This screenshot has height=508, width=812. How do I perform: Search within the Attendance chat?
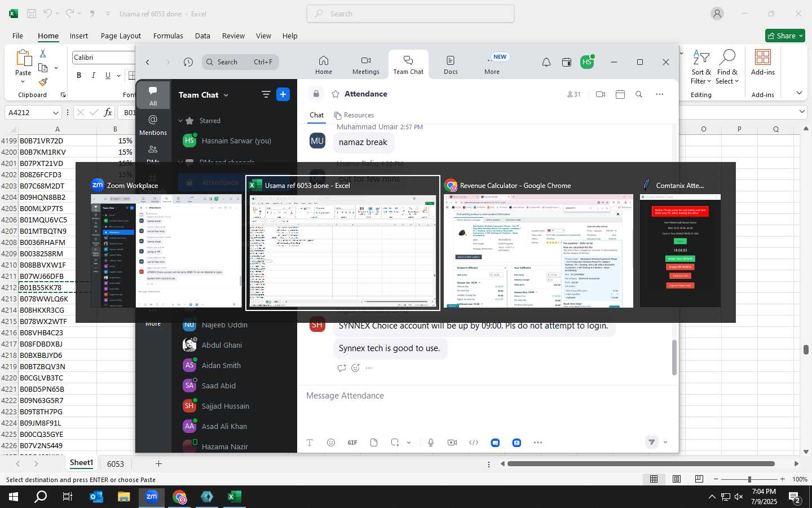tap(639, 94)
